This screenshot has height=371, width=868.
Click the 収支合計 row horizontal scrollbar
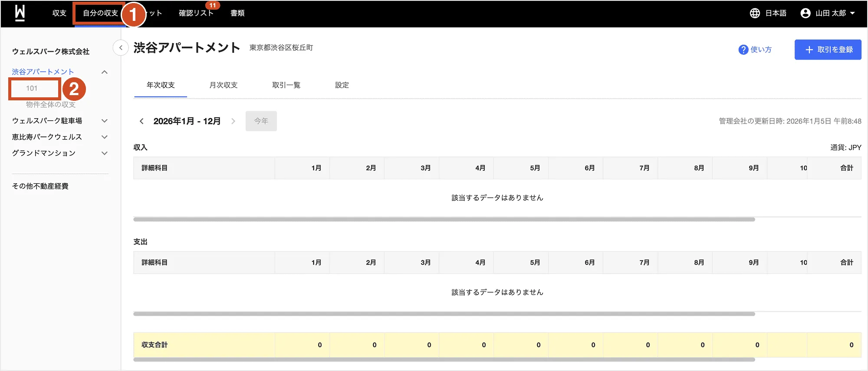(x=444, y=360)
